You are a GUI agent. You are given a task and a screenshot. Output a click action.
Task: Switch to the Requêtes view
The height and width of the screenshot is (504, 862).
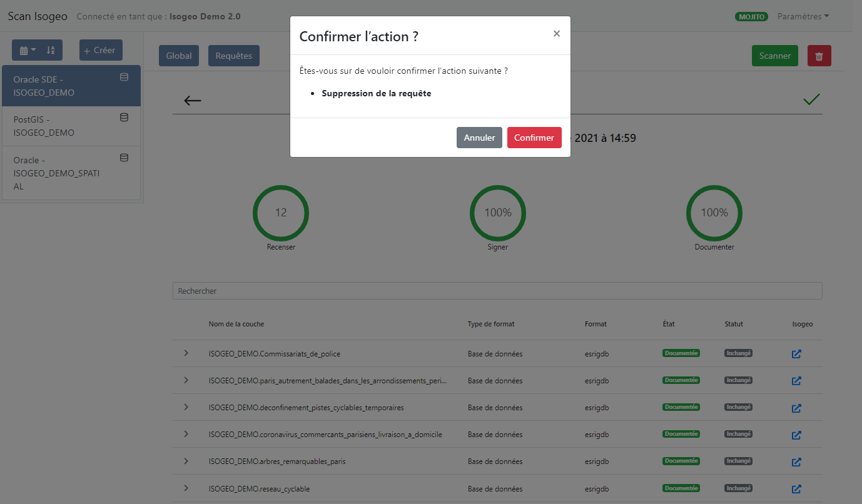tap(233, 56)
